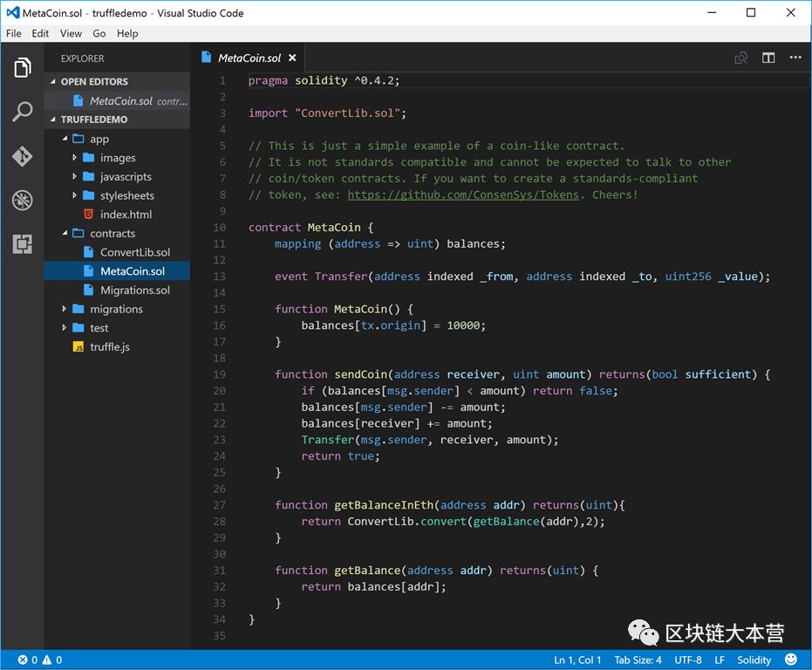Open the Extensions view in activity bar
The image size is (812, 670).
tap(23, 243)
